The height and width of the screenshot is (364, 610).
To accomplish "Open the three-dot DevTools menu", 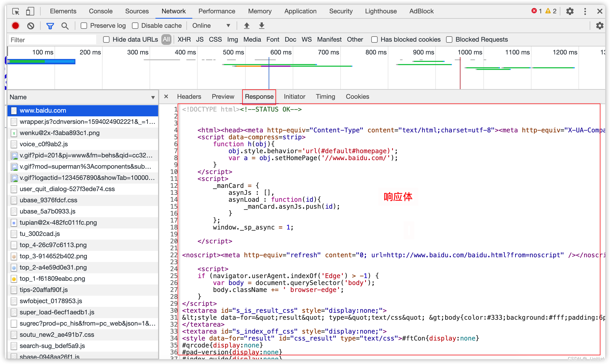I will pos(585,11).
